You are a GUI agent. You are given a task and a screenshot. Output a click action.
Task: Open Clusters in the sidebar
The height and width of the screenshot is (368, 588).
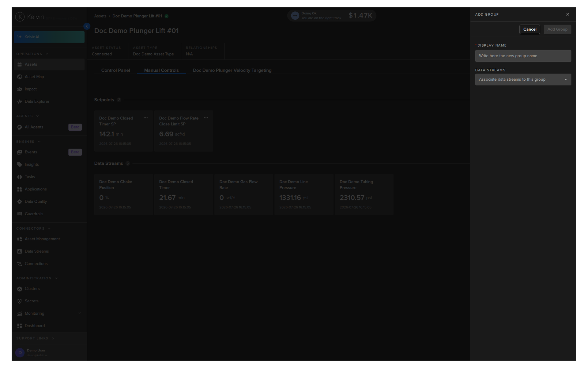[49, 289]
